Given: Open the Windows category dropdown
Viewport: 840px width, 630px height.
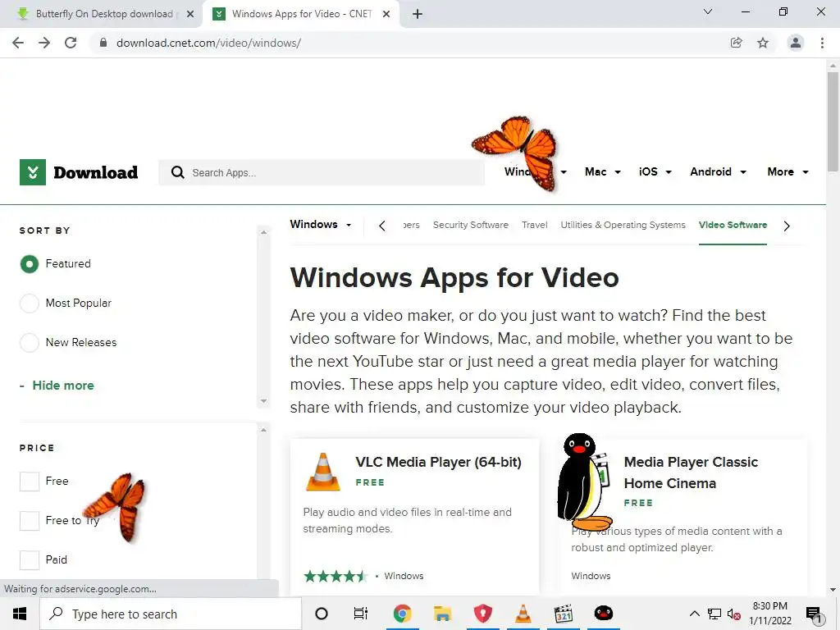Looking at the screenshot, I should pyautogui.click(x=321, y=225).
